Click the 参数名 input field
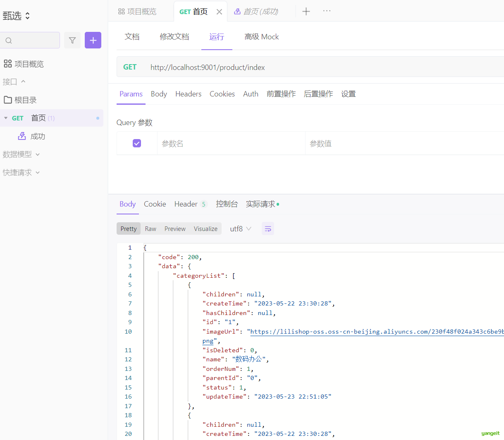504x440 pixels. tap(231, 143)
